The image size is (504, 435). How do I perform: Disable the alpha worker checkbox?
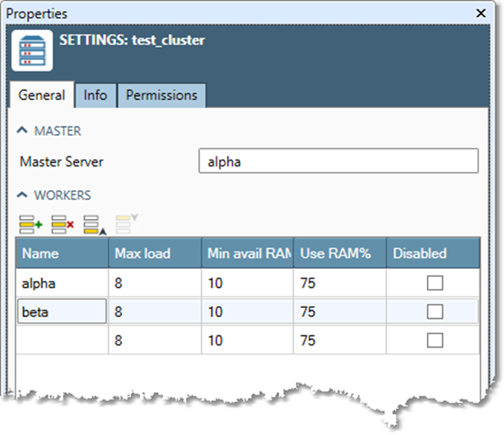(435, 283)
